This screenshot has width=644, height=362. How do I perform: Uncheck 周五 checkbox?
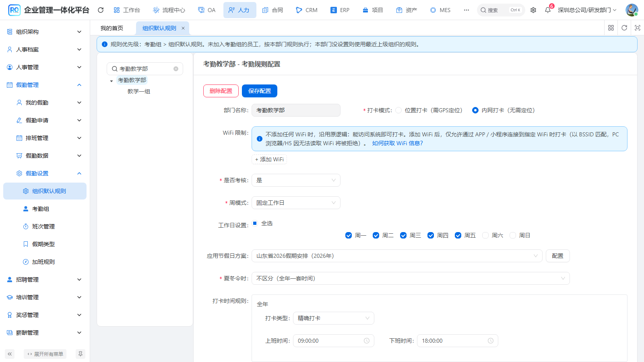(458, 235)
